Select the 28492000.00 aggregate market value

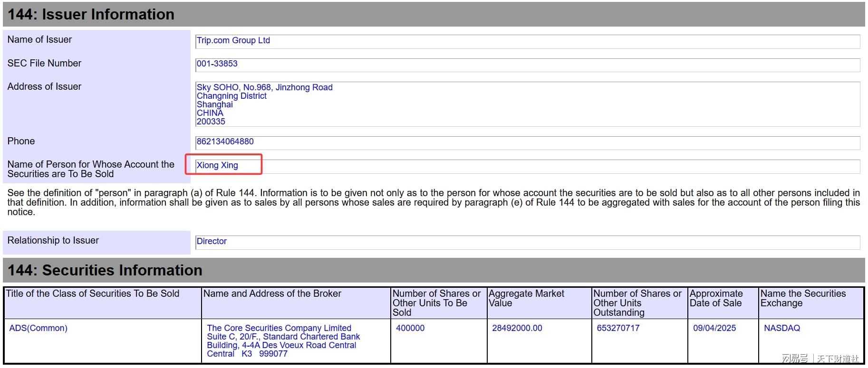pyautogui.click(x=517, y=328)
